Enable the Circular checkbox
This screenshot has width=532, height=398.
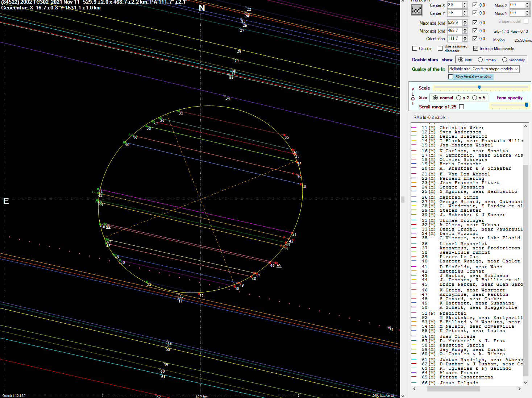click(415, 49)
